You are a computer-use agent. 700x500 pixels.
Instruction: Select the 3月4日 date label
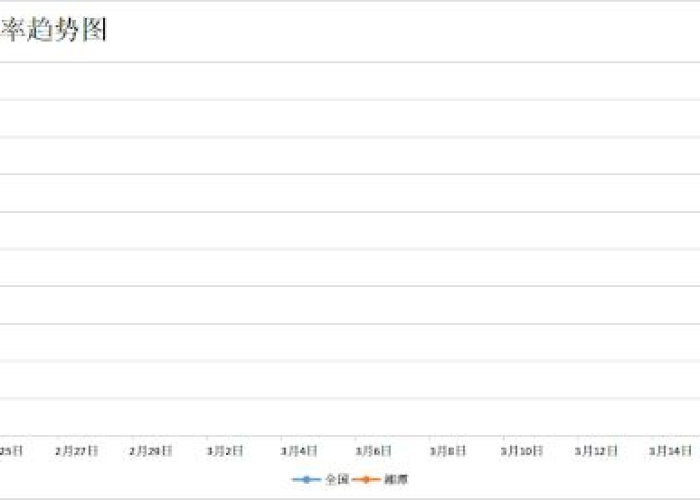299,451
